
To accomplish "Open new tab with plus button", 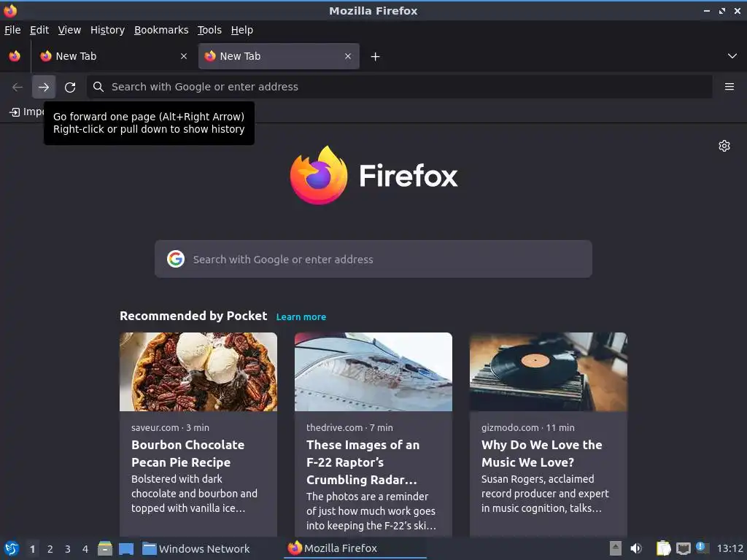I will pyautogui.click(x=376, y=57).
